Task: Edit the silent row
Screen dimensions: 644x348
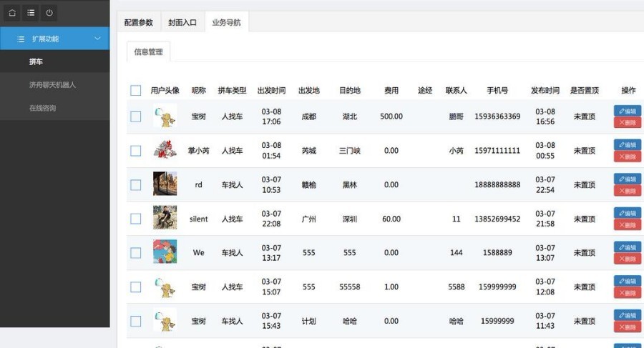Action: coord(628,213)
